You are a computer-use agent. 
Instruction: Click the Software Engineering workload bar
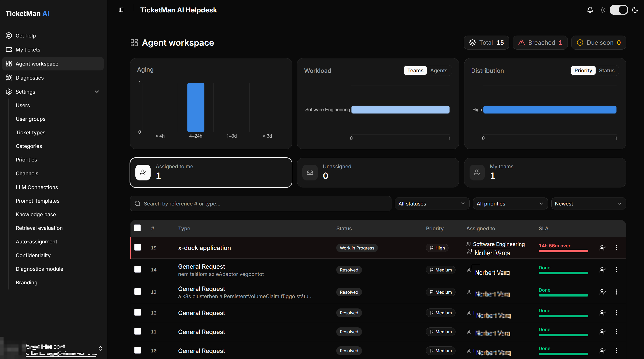click(x=400, y=110)
